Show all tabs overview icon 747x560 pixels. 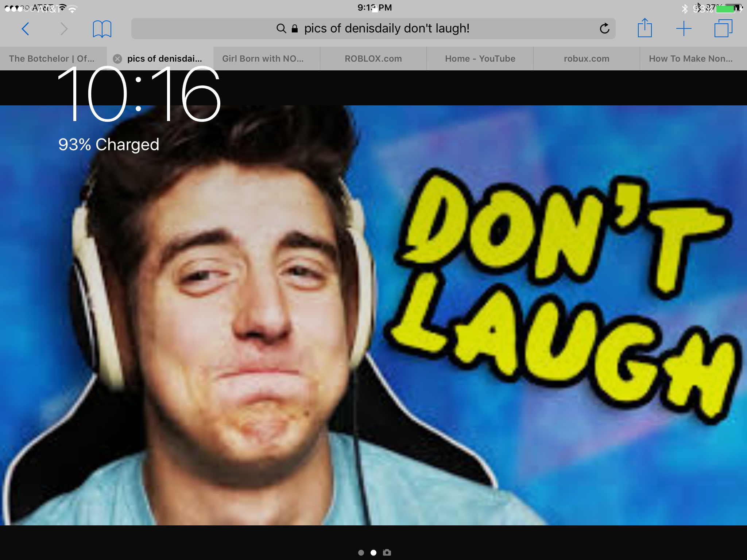coord(723,28)
